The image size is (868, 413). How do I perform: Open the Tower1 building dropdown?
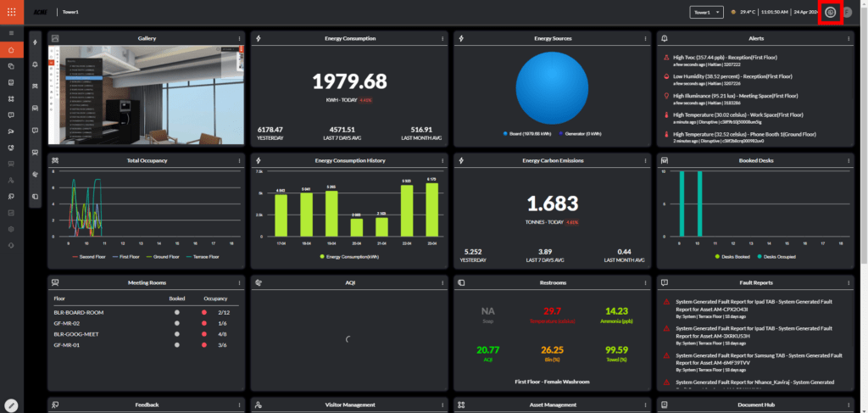point(707,12)
